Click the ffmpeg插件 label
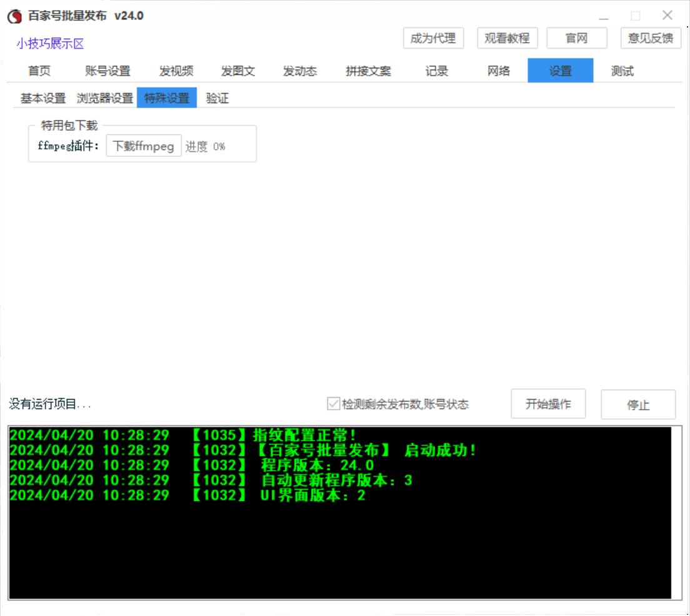 point(68,146)
